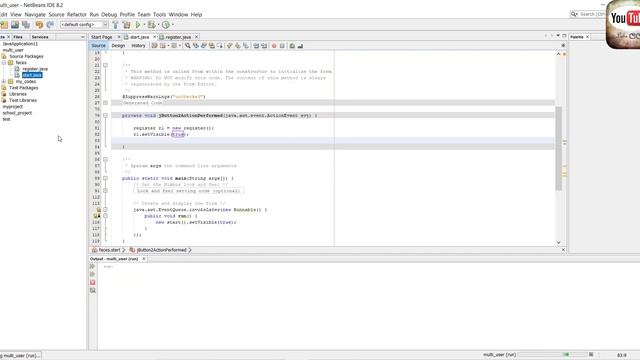Run the project with the green play icon
Viewport: 640px width, 360px height.
(x=138, y=25)
